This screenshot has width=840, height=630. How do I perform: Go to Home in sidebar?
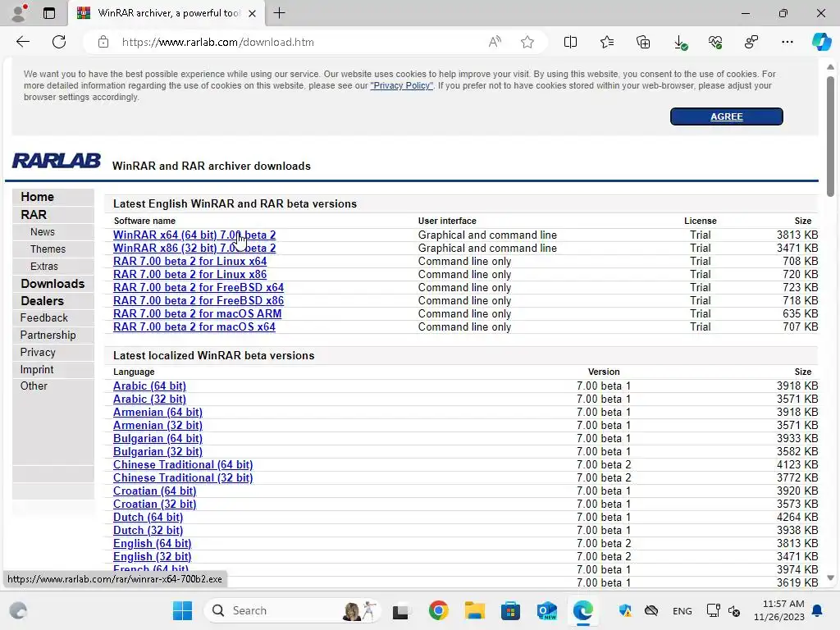pyautogui.click(x=37, y=197)
